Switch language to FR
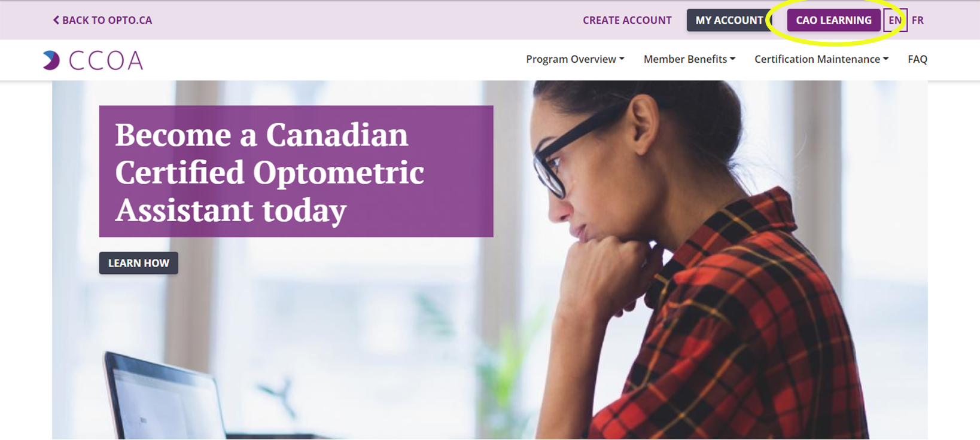 (x=918, y=20)
